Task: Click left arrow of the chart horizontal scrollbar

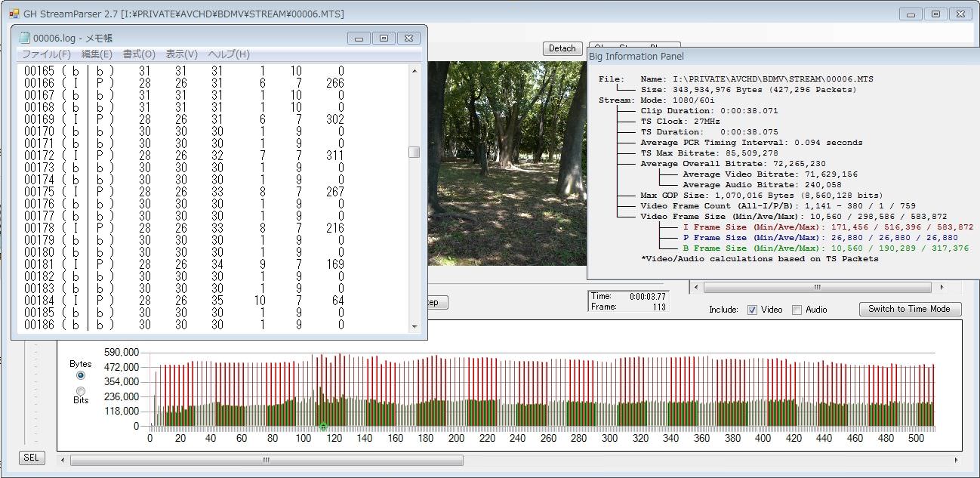Action: coord(63,460)
